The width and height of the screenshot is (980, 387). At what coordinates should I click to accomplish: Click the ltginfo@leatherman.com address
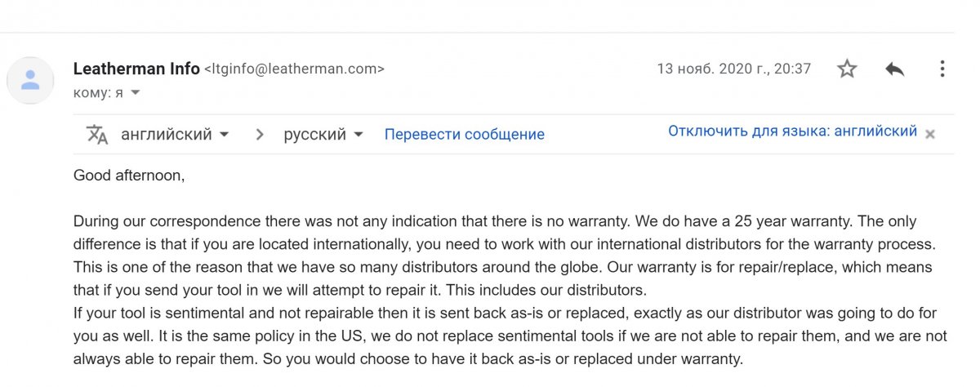294,69
